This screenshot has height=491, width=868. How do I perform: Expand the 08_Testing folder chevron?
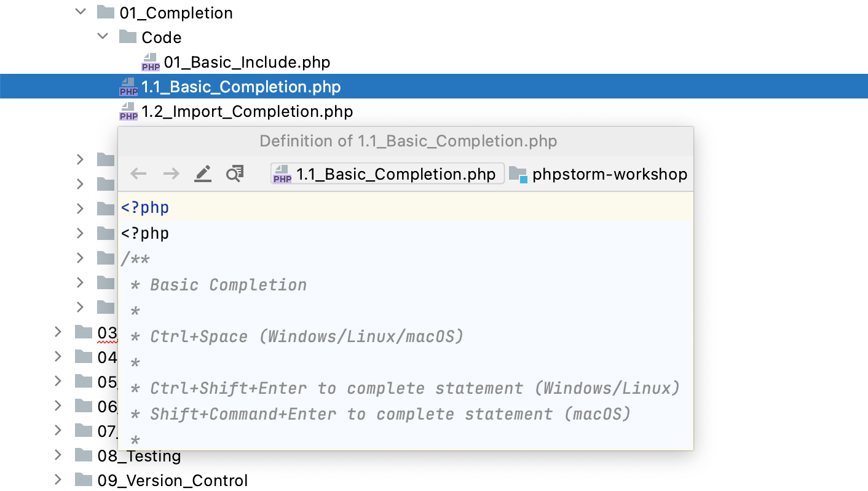pos(58,455)
